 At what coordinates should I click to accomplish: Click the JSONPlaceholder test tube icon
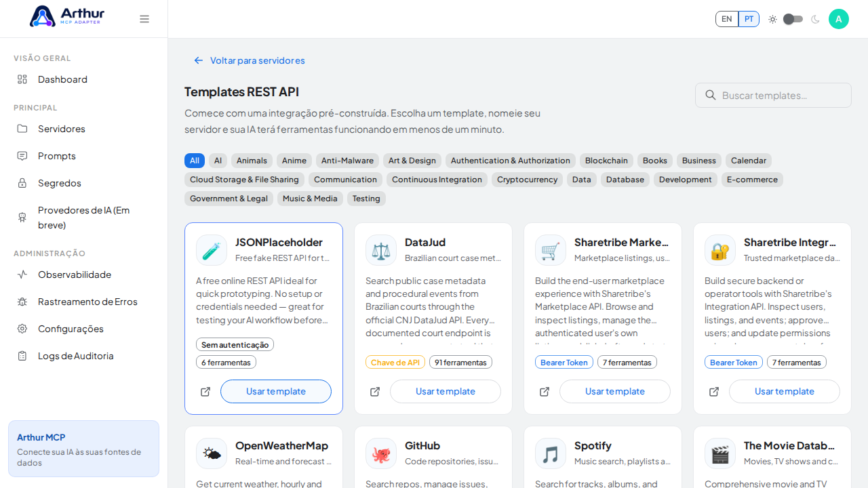(212, 250)
